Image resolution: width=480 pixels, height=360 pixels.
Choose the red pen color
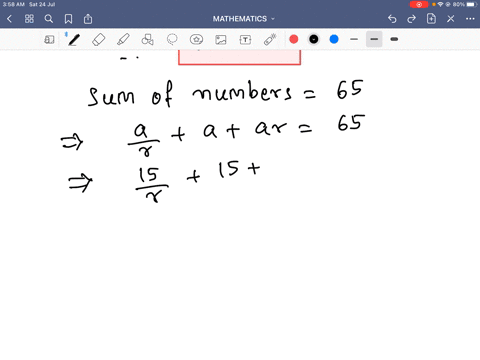(x=294, y=39)
